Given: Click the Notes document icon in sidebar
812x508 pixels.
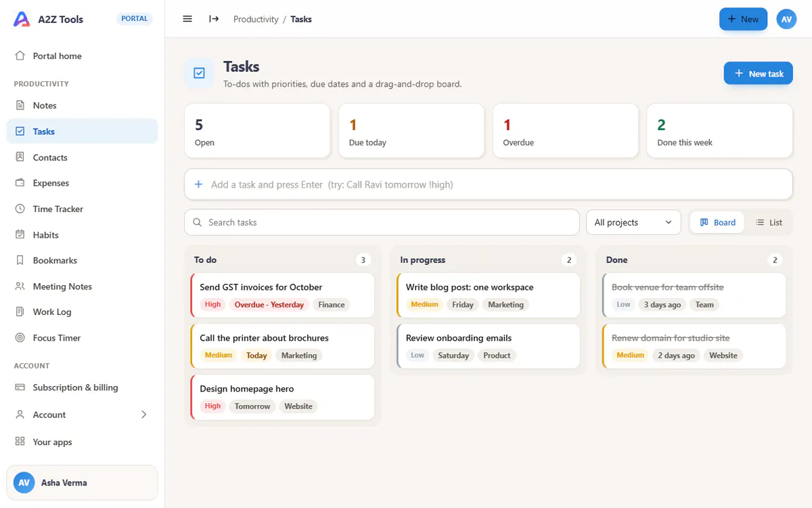Looking at the screenshot, I should pyautogui.click(x=20, y=105).
